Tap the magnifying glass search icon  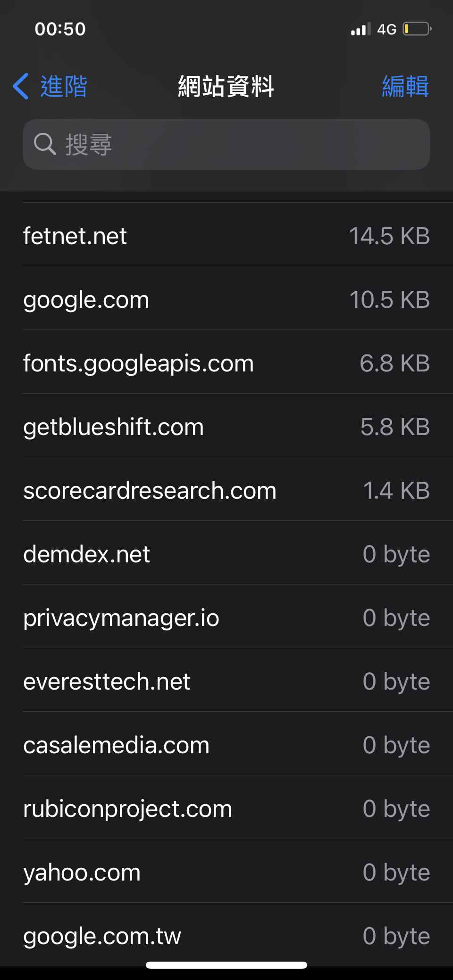click(45, 144)
